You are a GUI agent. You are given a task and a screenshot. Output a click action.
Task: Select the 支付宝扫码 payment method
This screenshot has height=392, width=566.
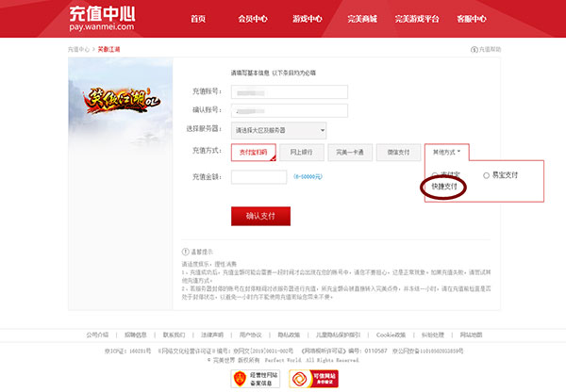[253, 152]
